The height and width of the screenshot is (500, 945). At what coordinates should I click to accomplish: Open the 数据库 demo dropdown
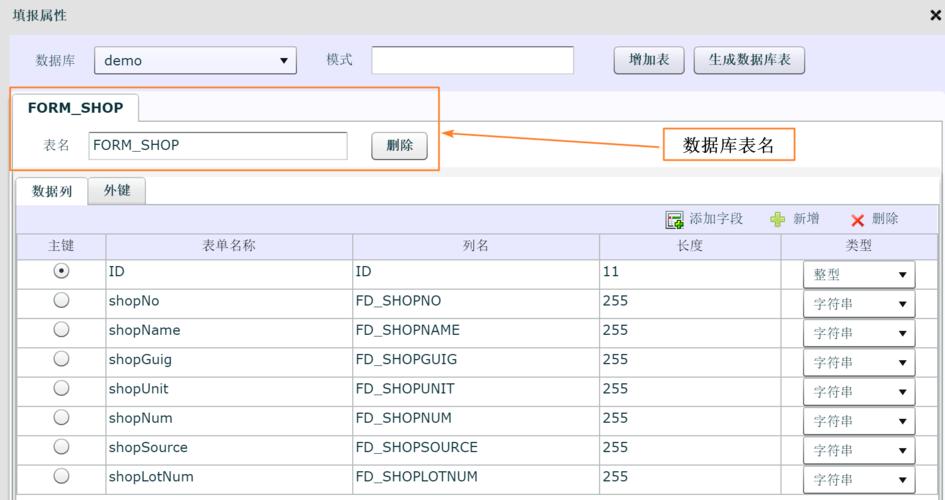coord(195,60)
